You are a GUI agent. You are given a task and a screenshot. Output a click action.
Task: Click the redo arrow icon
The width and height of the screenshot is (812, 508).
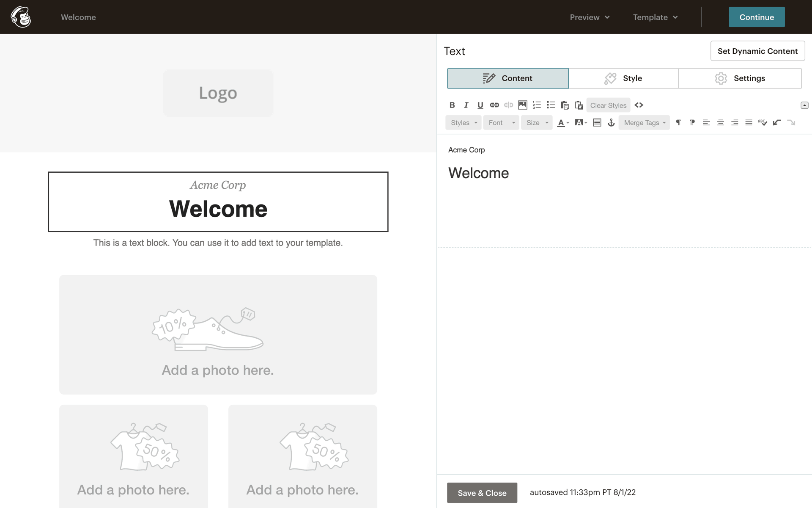click(791, 123)
